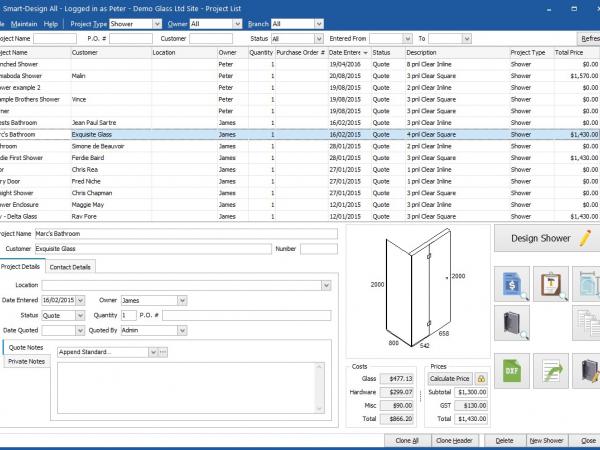The width and height of the screenshot is (600, 450).
Task: Open the Quoted By Admin dropdown
Action: (182, 330)
